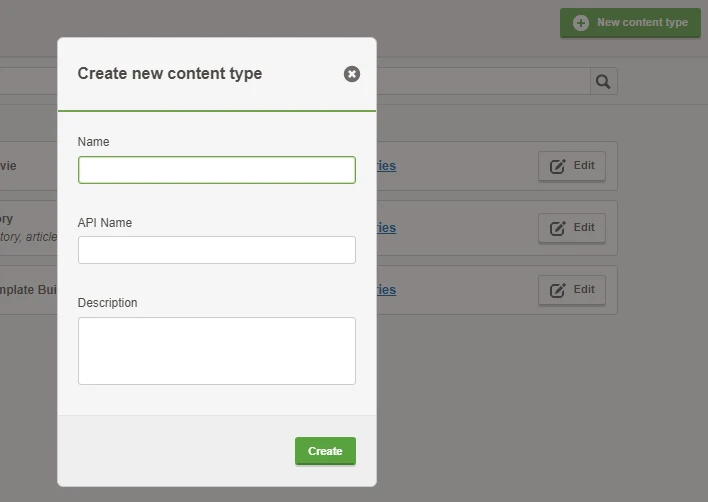Viewport: 708px width, 502px height.
Task: Focus the API Name text field
Action: 217,250
